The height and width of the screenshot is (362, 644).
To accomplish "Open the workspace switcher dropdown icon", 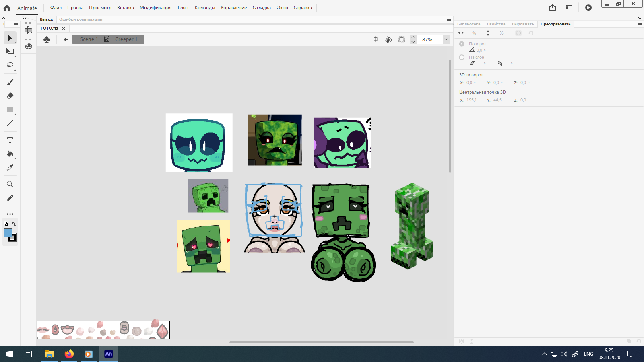I will (569, 8).
